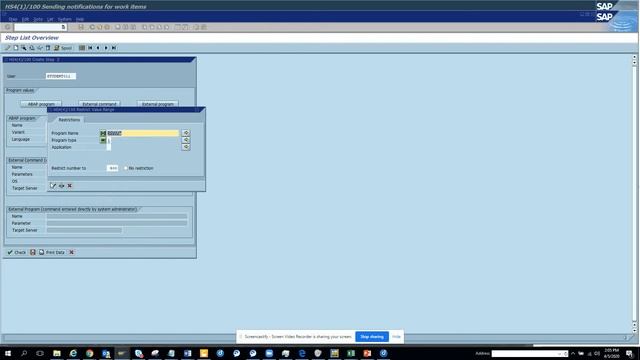
Task: Click Stop sharing in the Screencastify bar
Action: point(372,337)
